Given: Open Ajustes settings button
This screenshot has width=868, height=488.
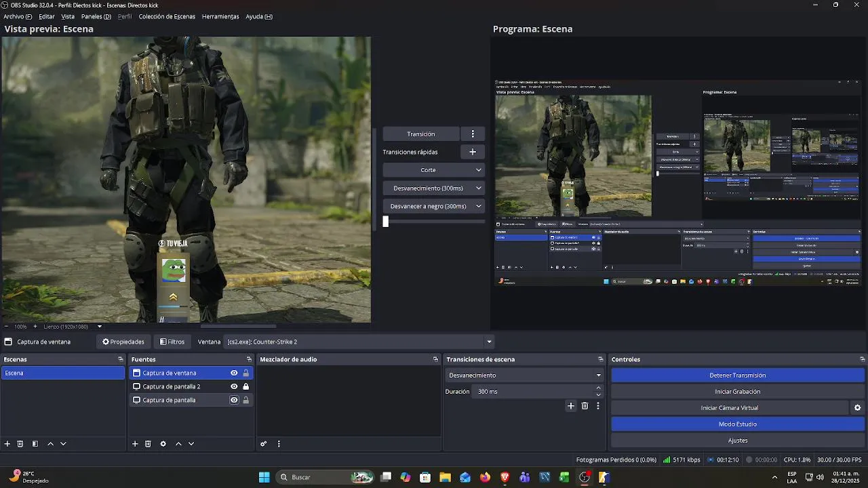Looking at the screenshot, I should [x=738, y=441].
